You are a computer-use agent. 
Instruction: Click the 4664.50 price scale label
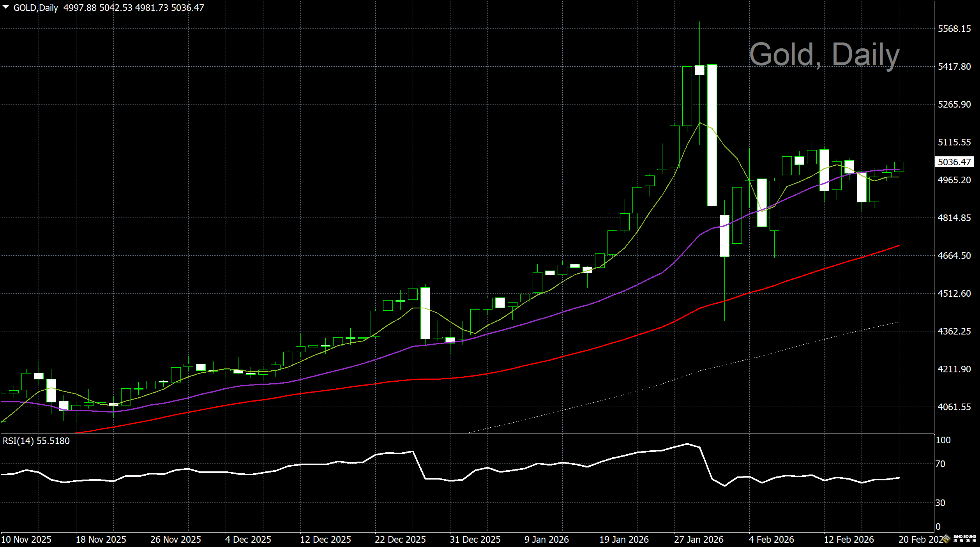click(954, 256)
